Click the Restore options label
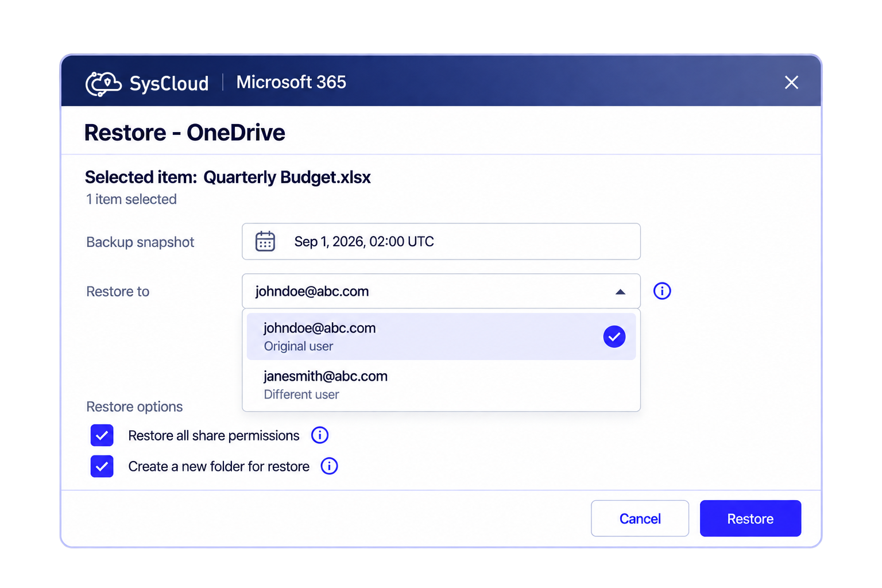 (x=134, y=407)
